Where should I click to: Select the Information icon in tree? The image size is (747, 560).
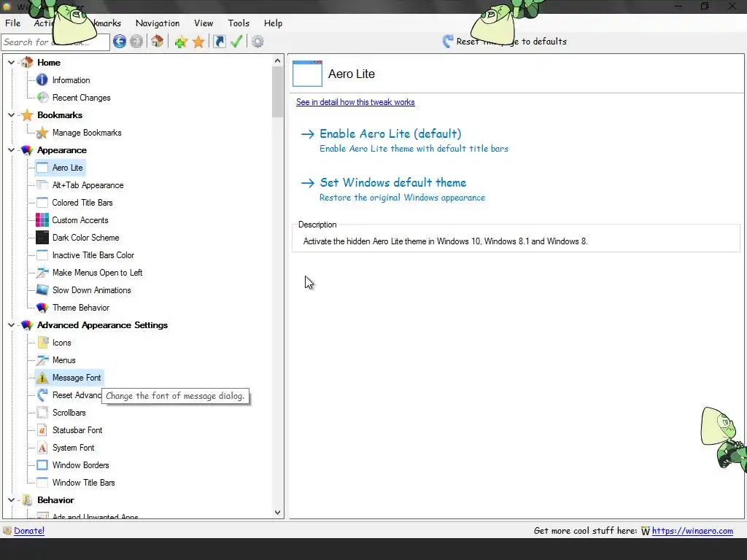[42, 80]
